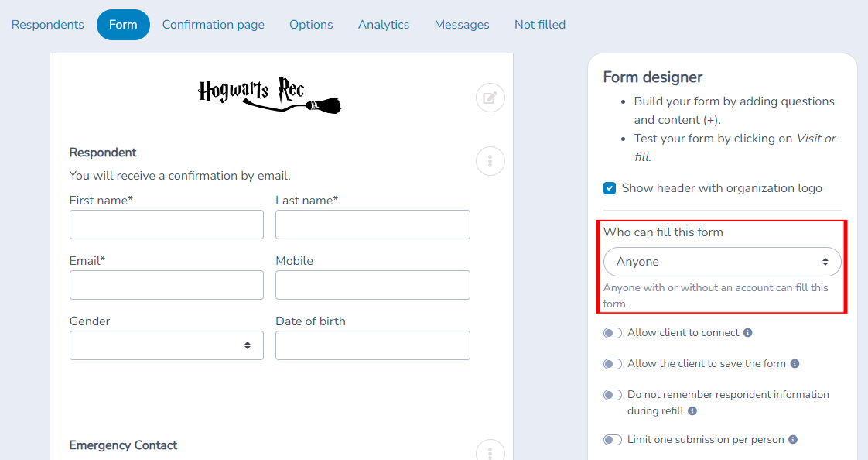Click into the Mobile field
The height and width of the screenshot is (460, 868).
pyautogui.click(x=373, y=285)
